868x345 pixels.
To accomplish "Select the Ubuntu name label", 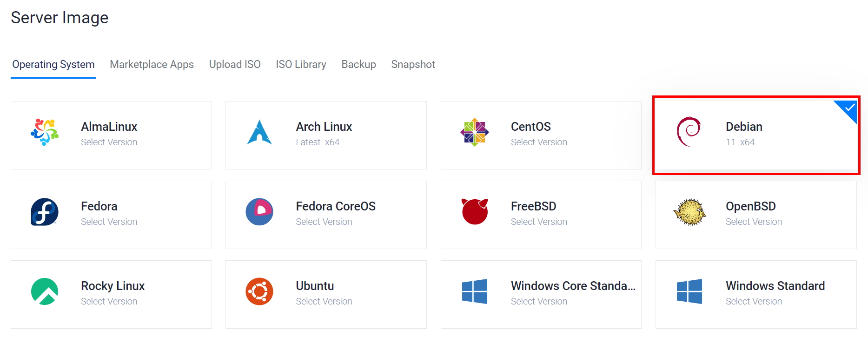I will click(315, 286).
